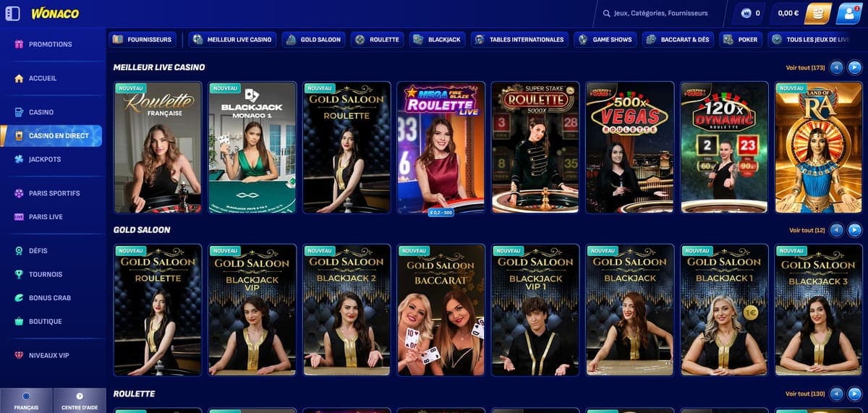Image resolution: width=868 pixels, height=413 pixels.
Task: Open Gold Saloon Blackjack 1 thumbnail
Action: [724, 310]
